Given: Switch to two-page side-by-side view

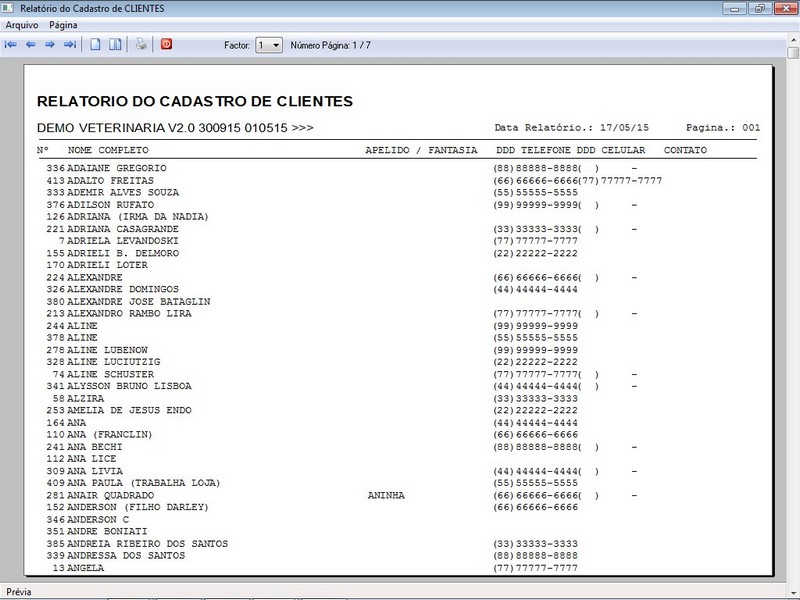Looking at the screenshot, I should click(x=116, y=45).
